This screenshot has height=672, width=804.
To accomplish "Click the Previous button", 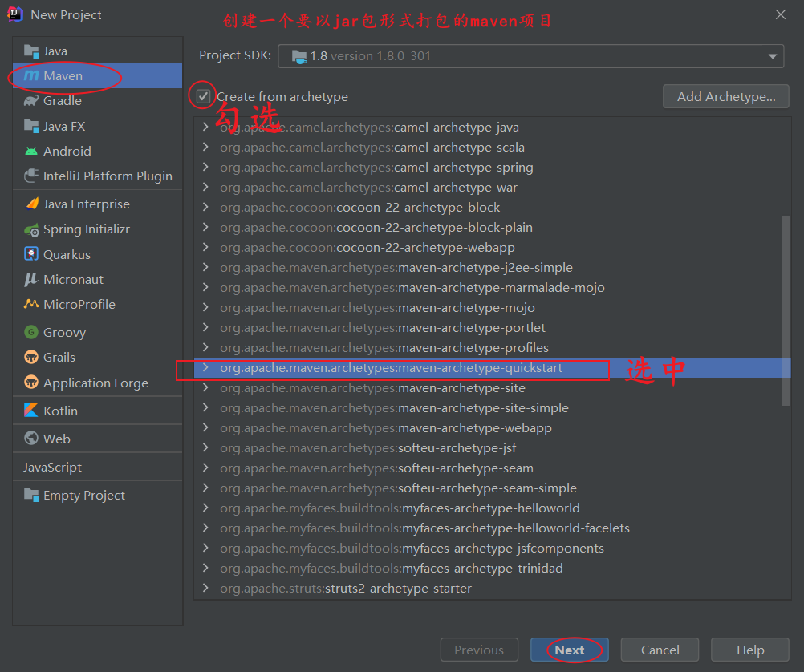I will coord(479,650).
